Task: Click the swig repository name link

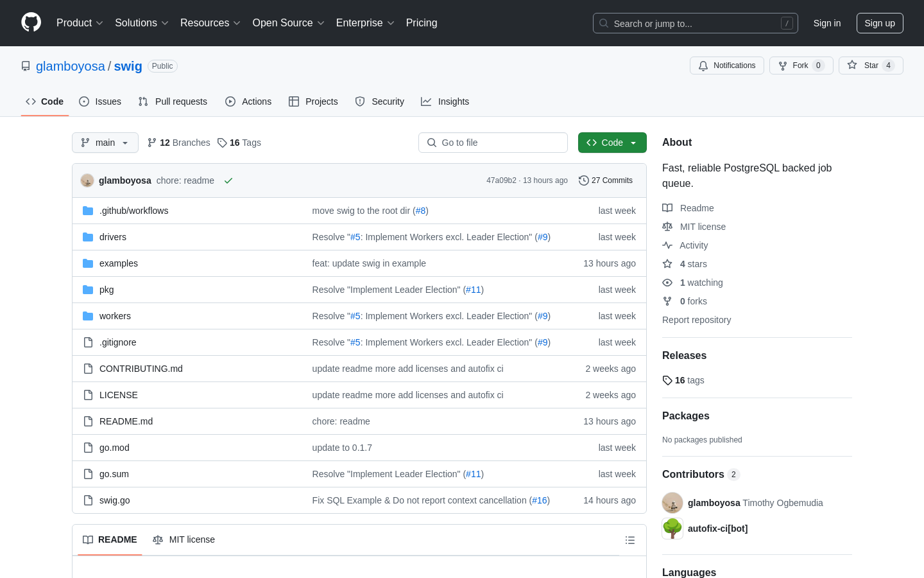Action: [x=128, y=66]
